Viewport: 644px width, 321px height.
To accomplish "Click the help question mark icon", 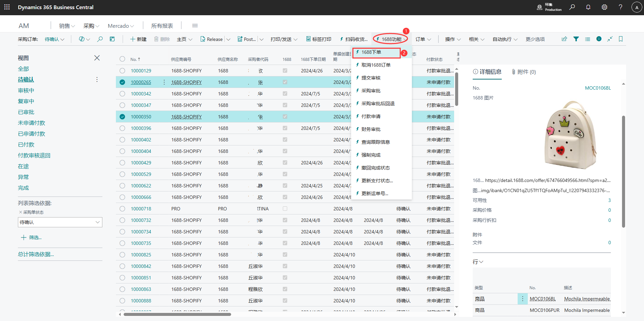I will click(x=620, y=7).
